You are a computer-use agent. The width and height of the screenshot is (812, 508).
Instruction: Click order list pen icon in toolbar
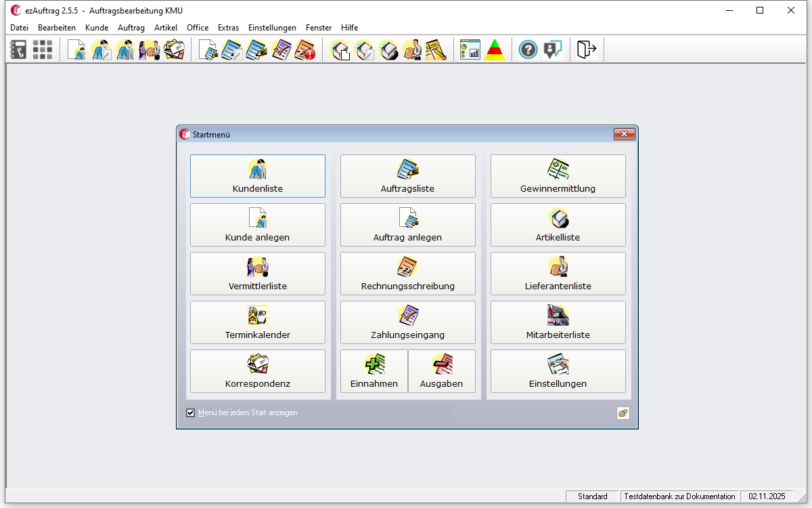tap(256, 49)
